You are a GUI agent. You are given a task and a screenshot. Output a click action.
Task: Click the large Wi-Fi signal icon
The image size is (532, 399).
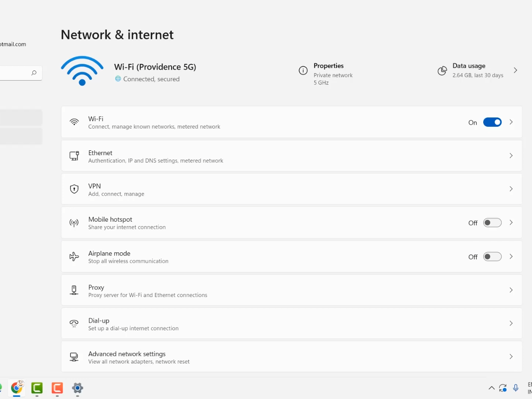coord(82,71)
